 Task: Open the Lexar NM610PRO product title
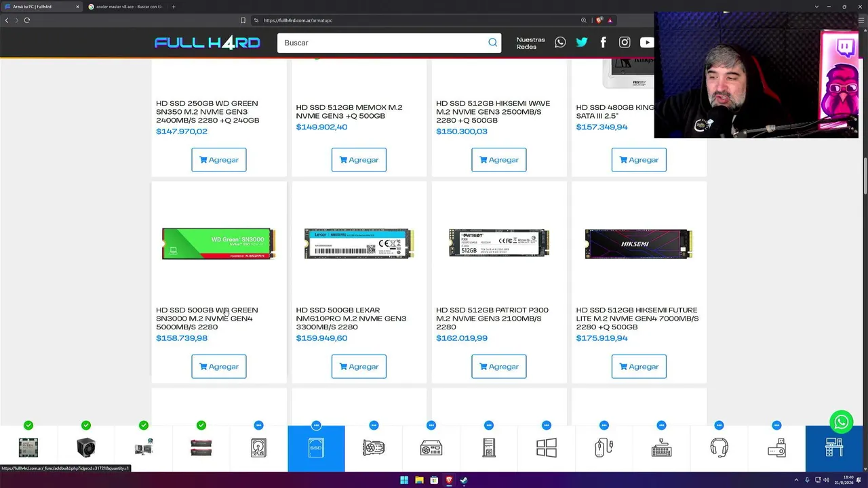pos(351,319)
